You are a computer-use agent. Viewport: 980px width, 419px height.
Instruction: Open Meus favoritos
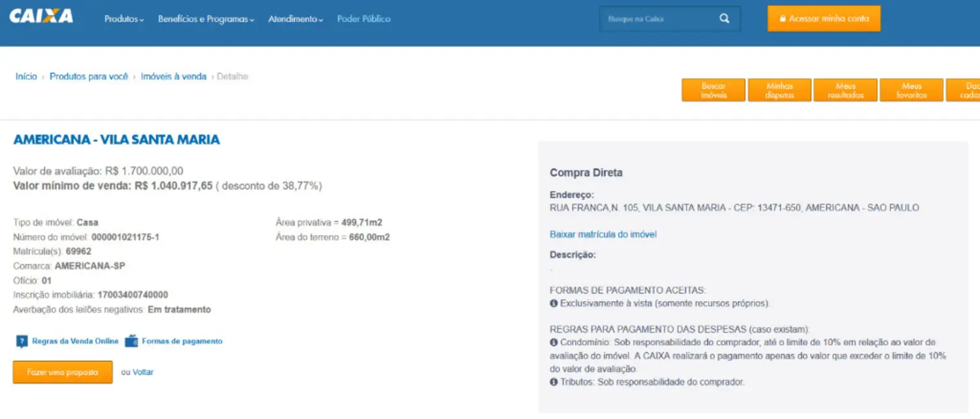pyautogui.click(x=911, y=90)
